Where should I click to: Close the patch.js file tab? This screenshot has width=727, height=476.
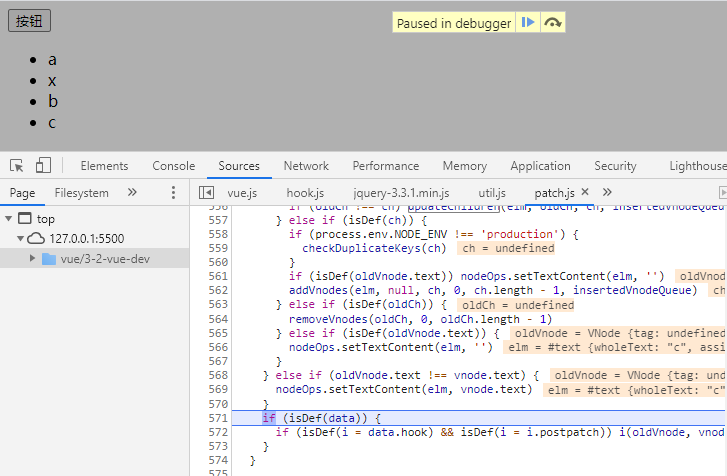585,191
